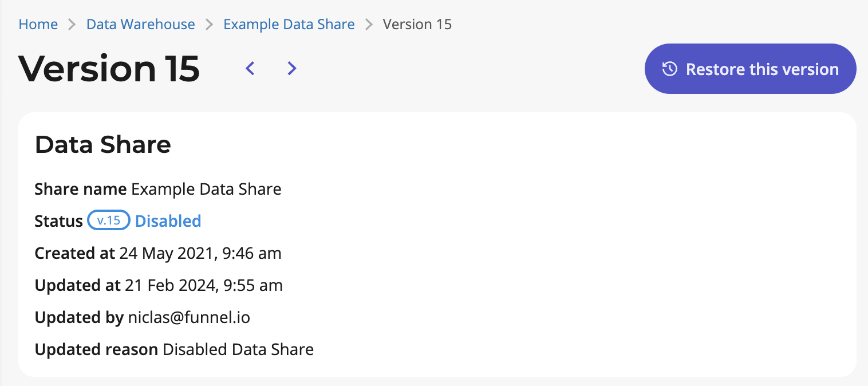Open the Home breadcrumb link
Viewport: 868px width, 386px height.
(x=38, y=25)
